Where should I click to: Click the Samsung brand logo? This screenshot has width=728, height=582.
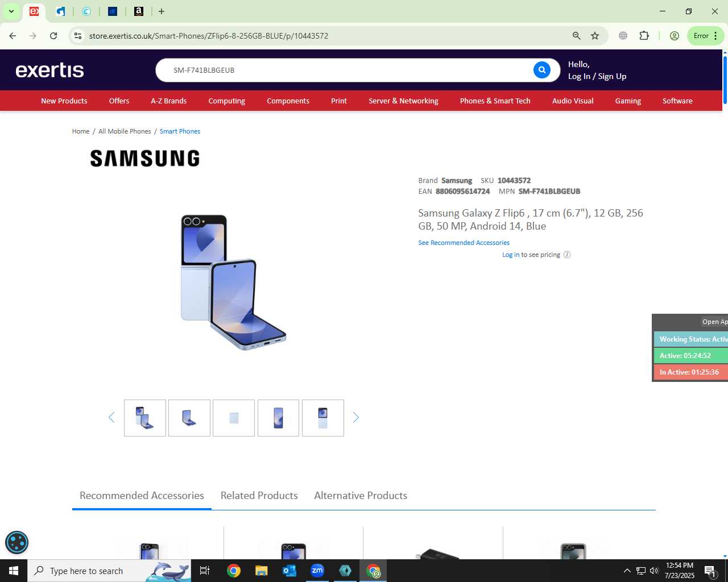click(x=145, y=158)
